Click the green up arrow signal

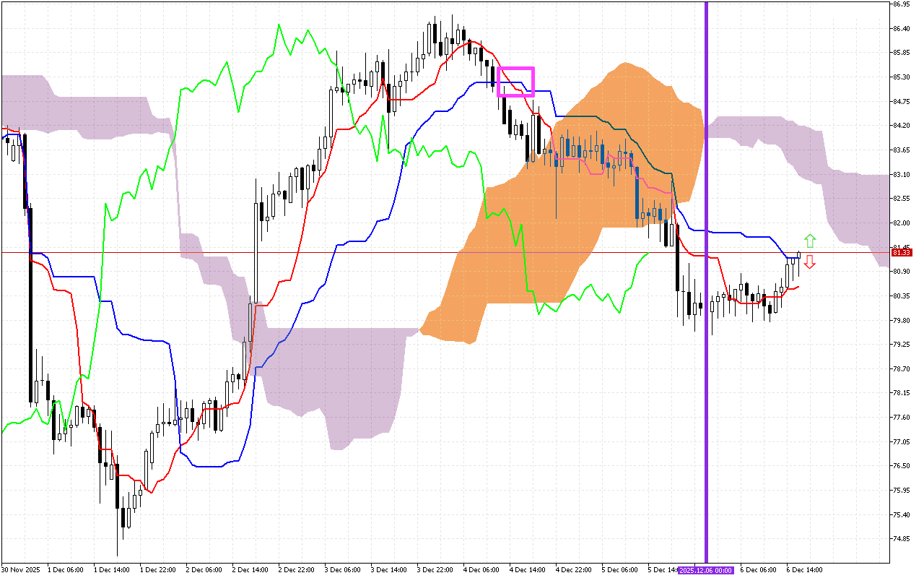pos(810,241)
